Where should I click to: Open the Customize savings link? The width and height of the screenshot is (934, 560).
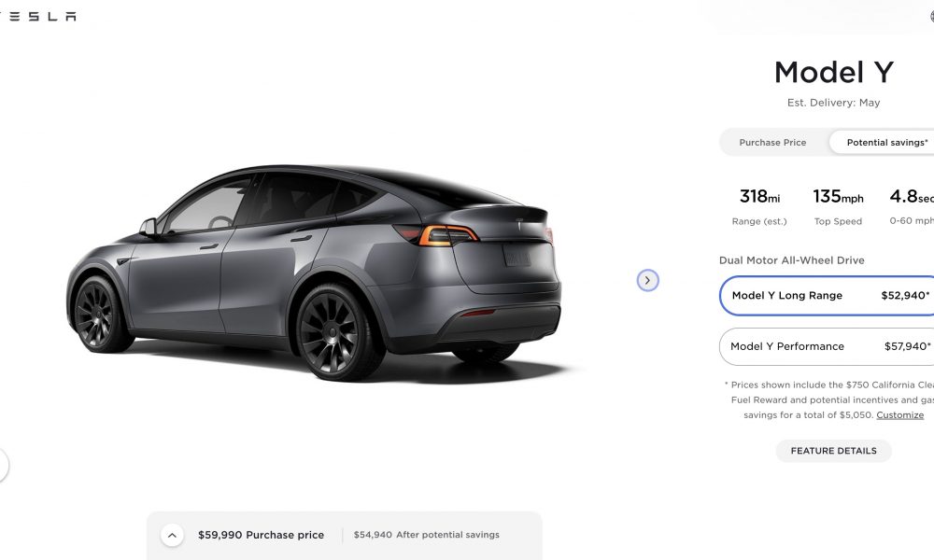click(899, 415)
